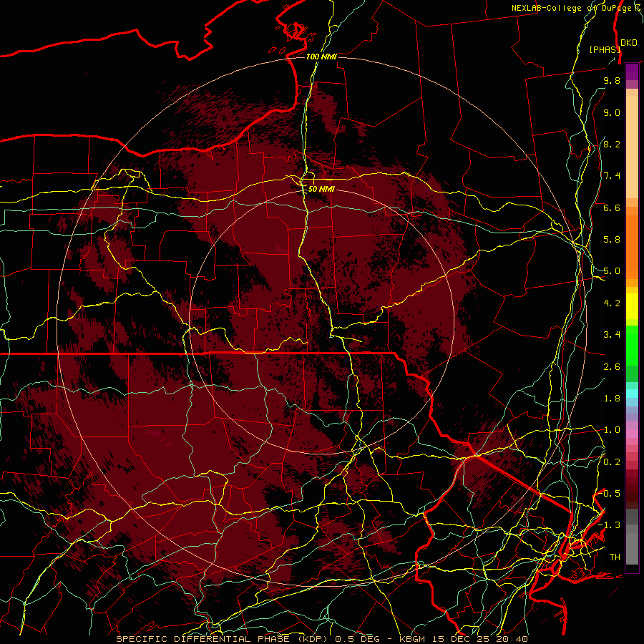644x644 pixels.
Task: Click the 2.6 value on color scale
Action: tap(612, 367)
